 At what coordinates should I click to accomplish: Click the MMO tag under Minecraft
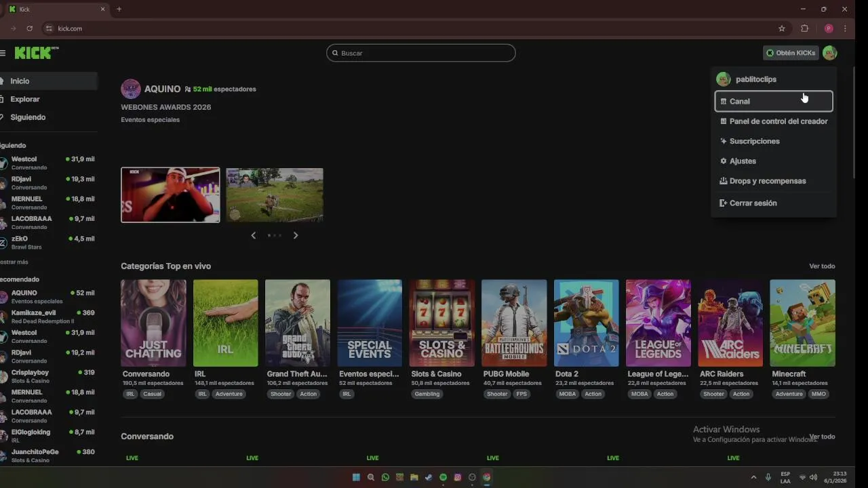tap(818, 394)
